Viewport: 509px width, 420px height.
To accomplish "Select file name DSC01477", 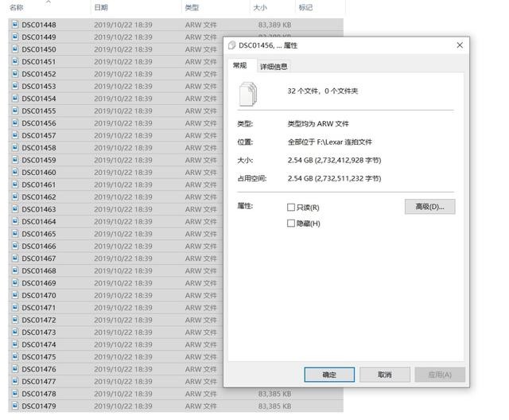I will tap(39, 381).
